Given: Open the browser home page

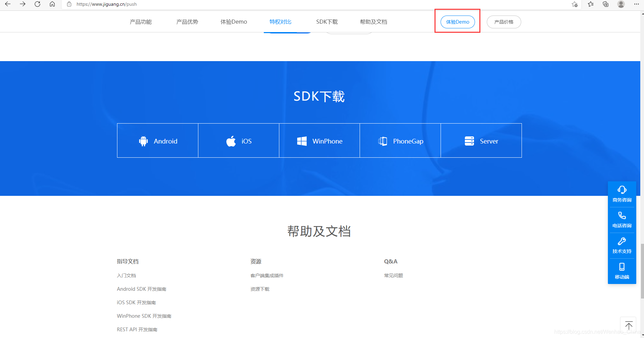Looking at the screenshot, I should pos(52,4).
